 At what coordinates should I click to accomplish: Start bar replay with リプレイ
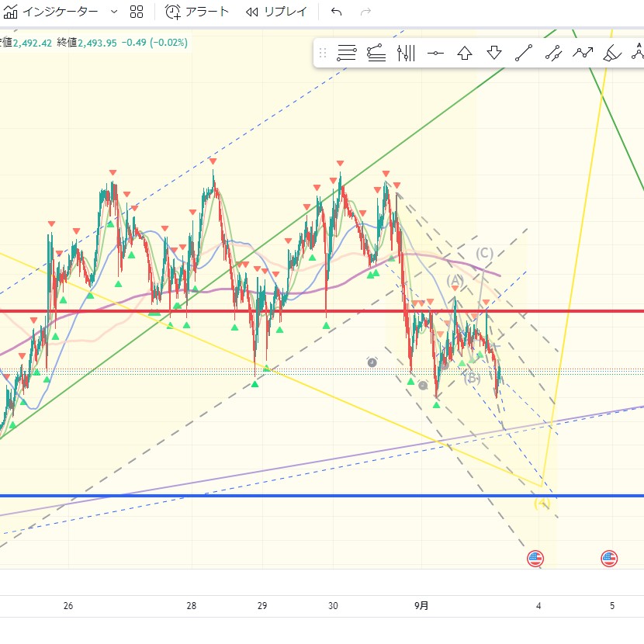[277, 12]
